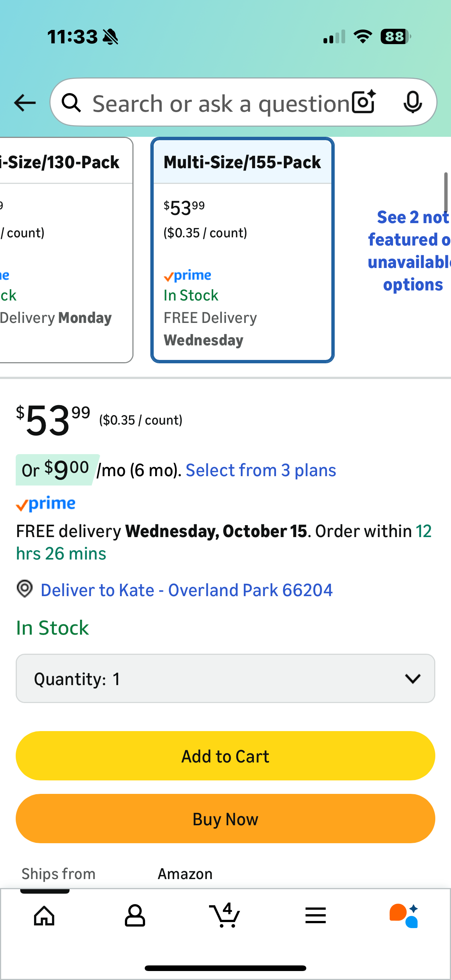Tap the delivery location pin icon
451x980 pixels.
click(x=25, y=589)
